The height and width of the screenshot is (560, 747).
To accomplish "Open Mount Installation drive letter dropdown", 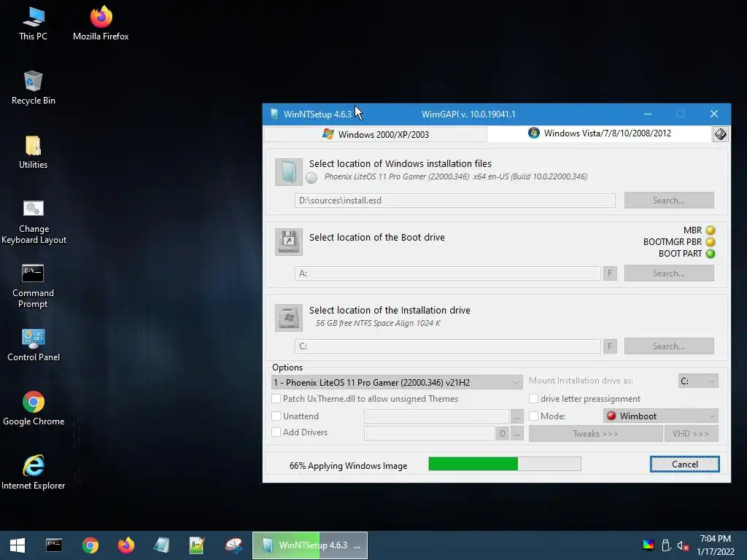I will (698, 381).
